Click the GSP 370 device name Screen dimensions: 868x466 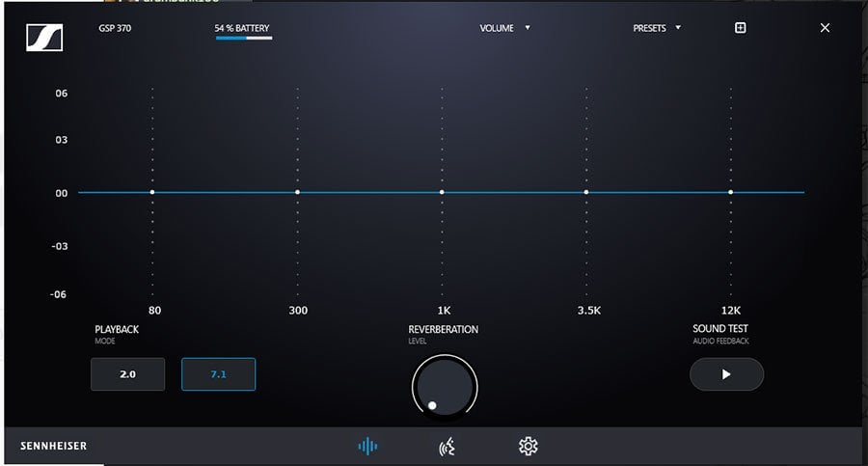click(x=115, y=28)
